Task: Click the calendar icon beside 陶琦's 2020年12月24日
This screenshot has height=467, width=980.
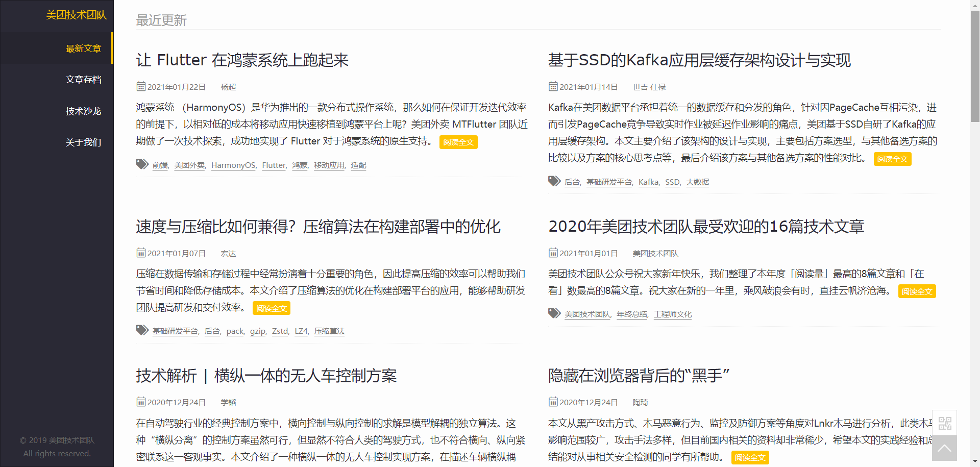Action: coord(553,402)
